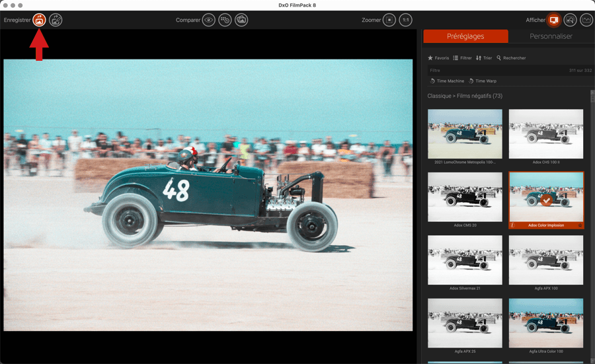Show the histogram panel icon
This screenshot has width=595, height=364.
tap(586, 20)
